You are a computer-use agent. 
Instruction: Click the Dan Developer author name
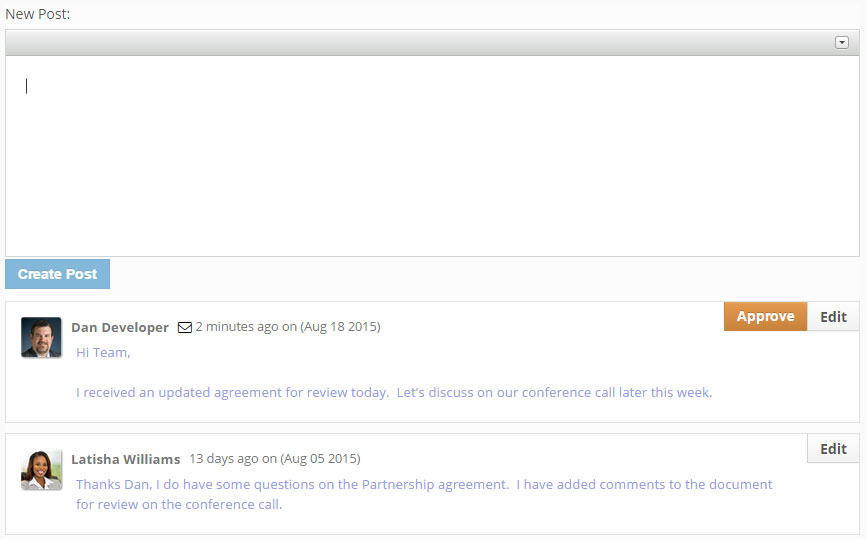120,327
